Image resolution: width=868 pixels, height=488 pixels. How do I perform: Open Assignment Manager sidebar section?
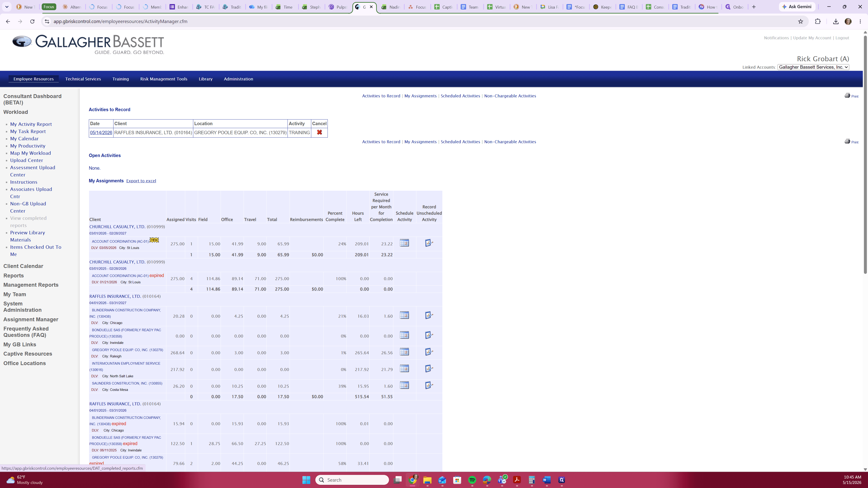point(31,319)
